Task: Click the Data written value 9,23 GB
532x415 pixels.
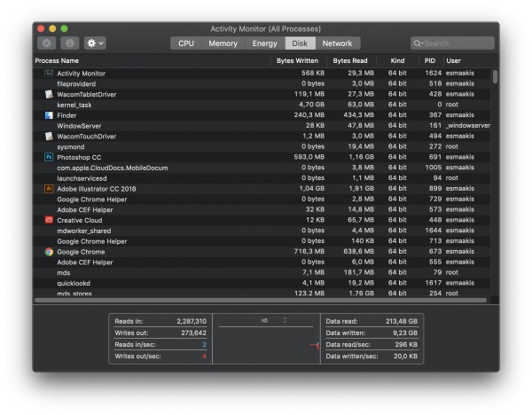Action: click(x=405, y=333)
